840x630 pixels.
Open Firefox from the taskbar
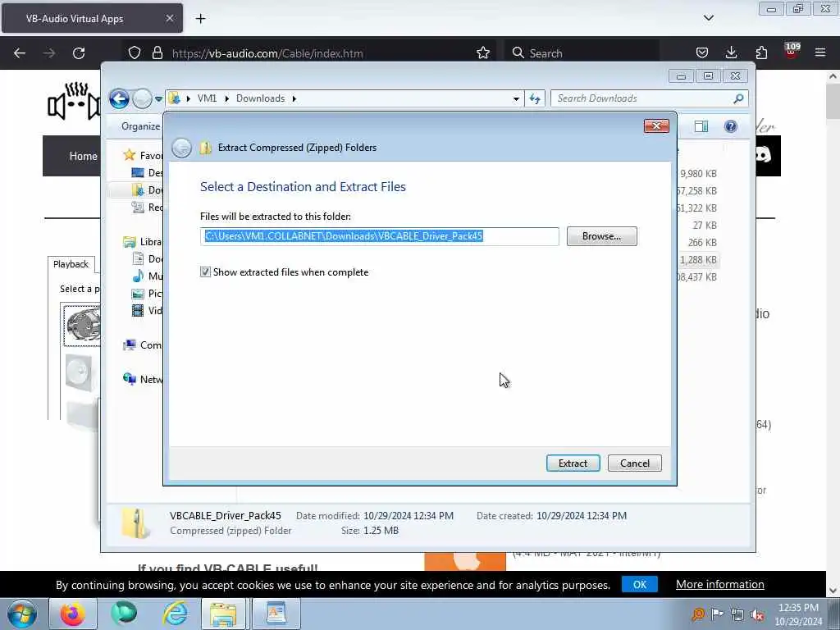coord(73,614)
